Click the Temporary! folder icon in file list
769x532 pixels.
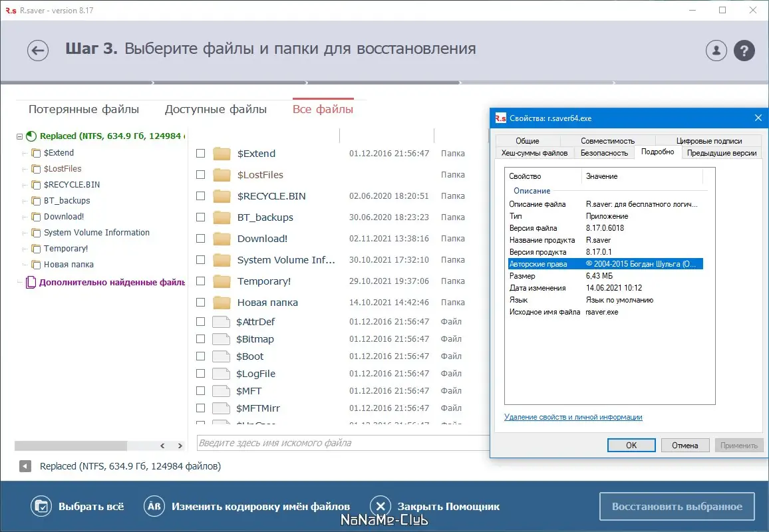(222, 281)
